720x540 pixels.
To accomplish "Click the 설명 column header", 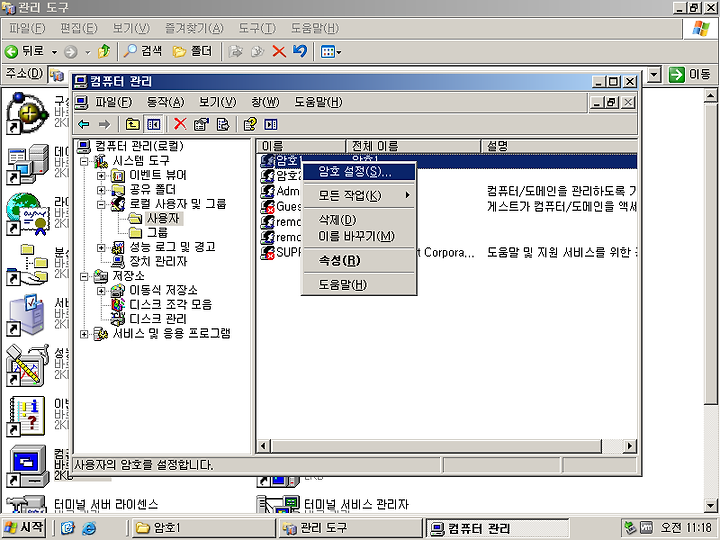I will [x=559, y=146].
